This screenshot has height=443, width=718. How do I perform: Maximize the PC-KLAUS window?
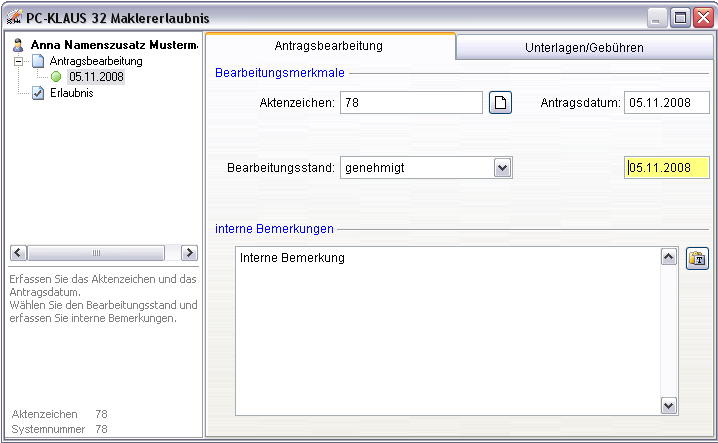click(680, 17)
